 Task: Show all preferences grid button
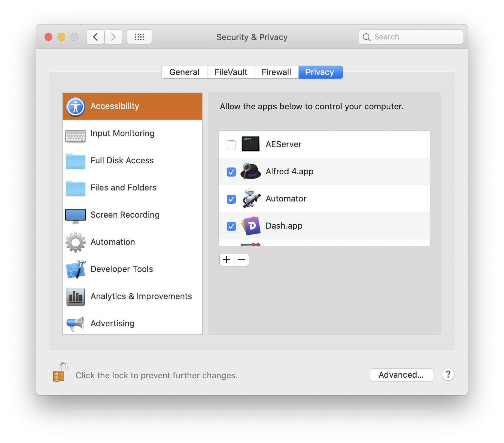pos(139,37)
